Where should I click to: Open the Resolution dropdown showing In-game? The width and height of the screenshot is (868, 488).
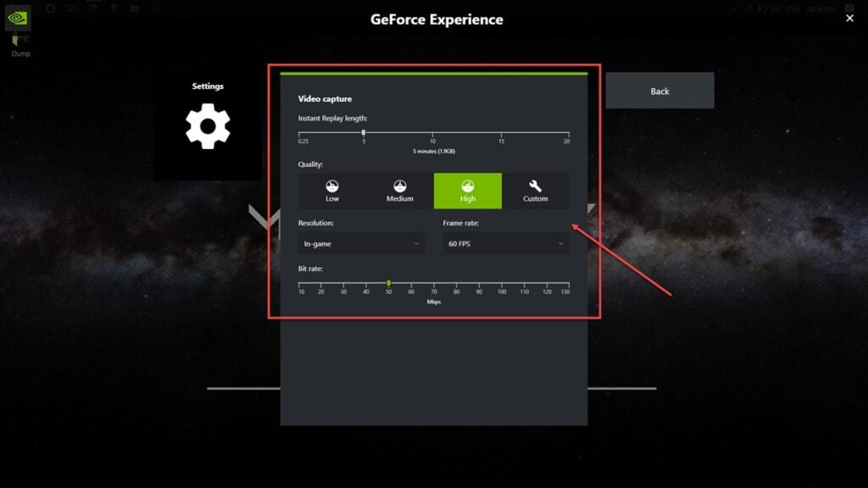point(361,243)
